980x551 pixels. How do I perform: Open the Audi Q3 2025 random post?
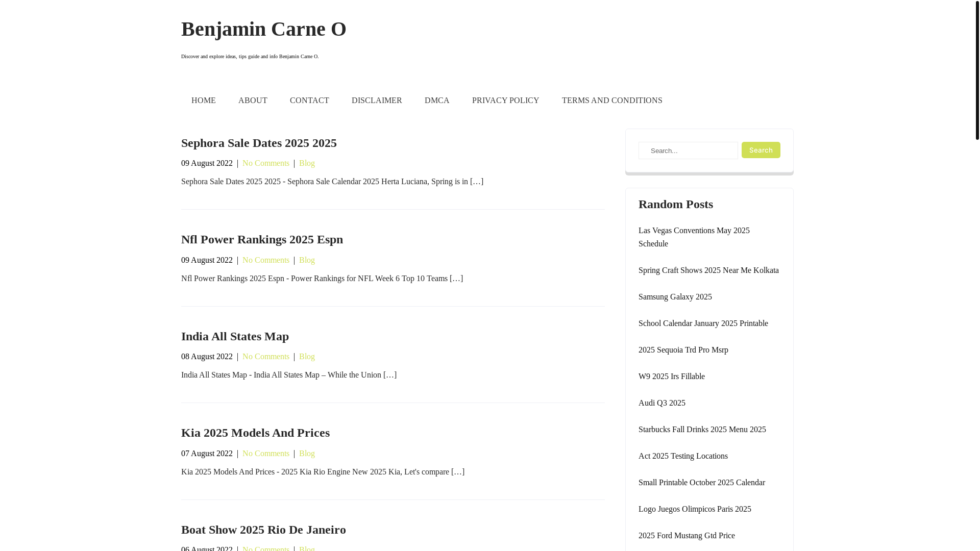[x=661, y=403]
